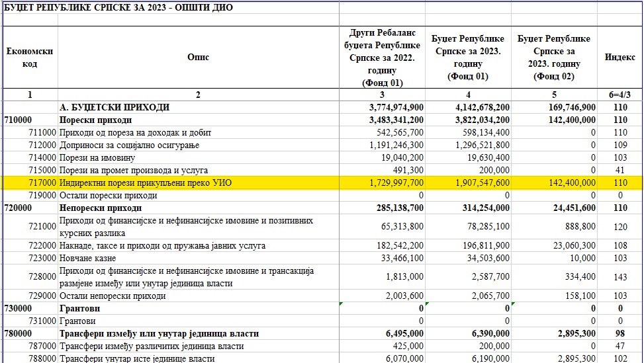Click economic code cell 710000
The image size is (644, 363).
[x=19, y=120]
